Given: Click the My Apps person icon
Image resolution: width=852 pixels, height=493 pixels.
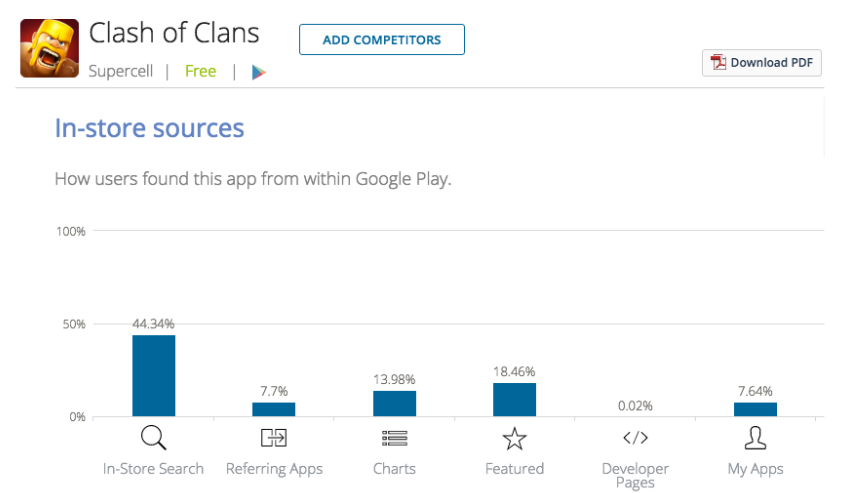Looking at the screenshot, I should point(755,438).
